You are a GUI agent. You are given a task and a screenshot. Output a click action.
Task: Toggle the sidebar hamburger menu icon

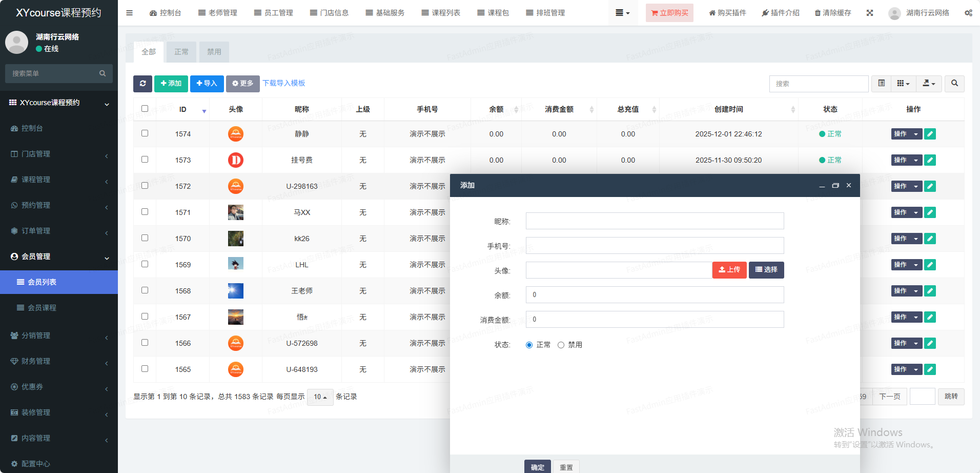[129, 13]
